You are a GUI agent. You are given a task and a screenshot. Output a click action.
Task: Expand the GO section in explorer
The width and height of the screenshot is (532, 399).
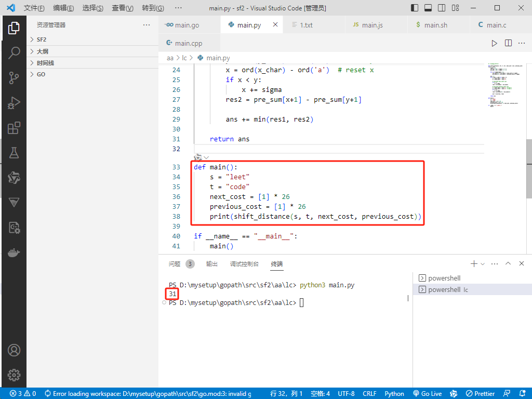(x=92, y=74)
